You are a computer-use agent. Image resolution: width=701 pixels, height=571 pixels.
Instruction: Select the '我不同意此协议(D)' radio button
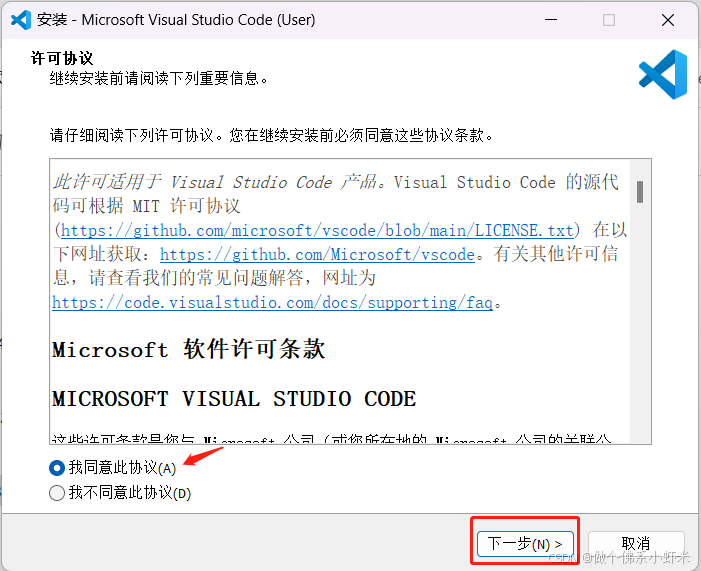click(x=57, y=493)
